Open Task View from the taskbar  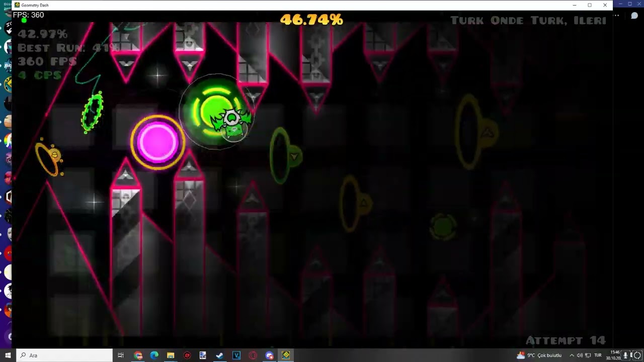pos(121,355)
